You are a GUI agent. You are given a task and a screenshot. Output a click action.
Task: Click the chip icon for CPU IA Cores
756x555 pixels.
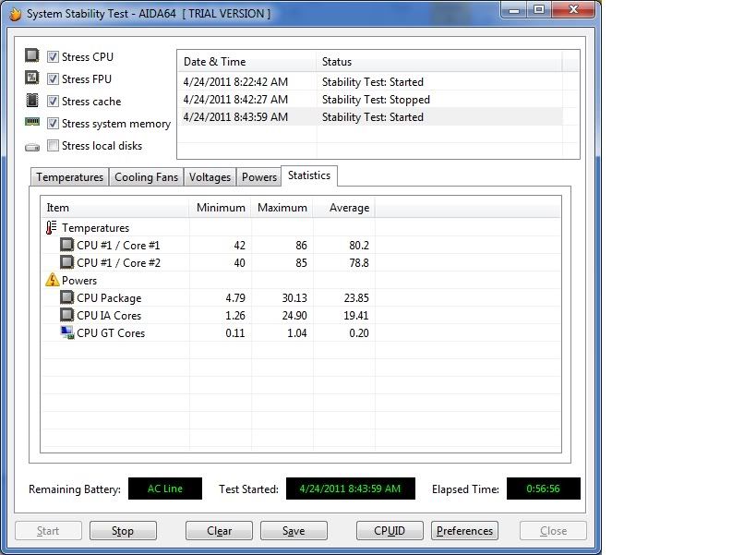coord(67,315)
